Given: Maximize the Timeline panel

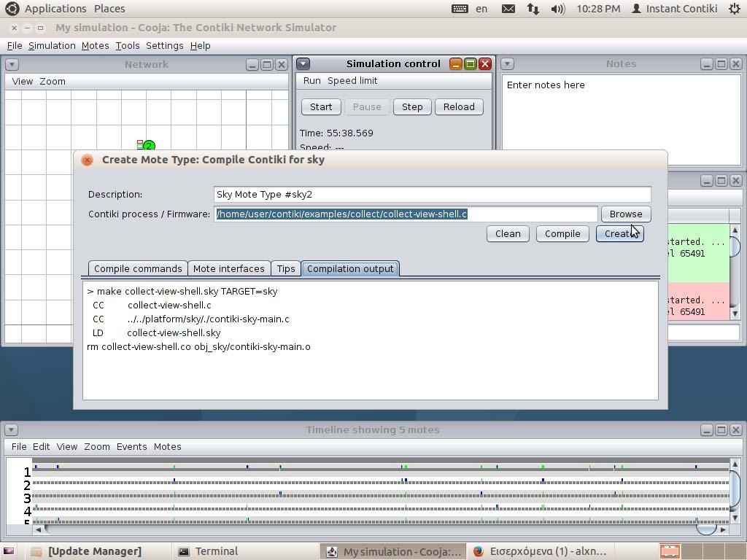Looking at the screenshot, I should click(x=721, y=430).
